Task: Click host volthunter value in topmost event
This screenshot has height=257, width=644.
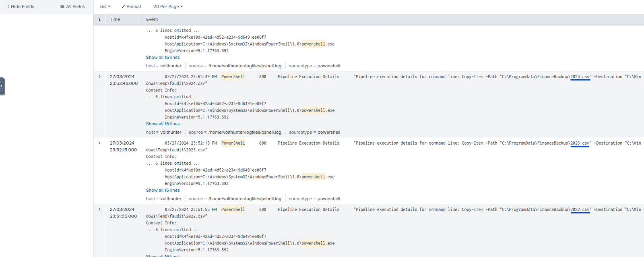Action: tap(171, 66)
